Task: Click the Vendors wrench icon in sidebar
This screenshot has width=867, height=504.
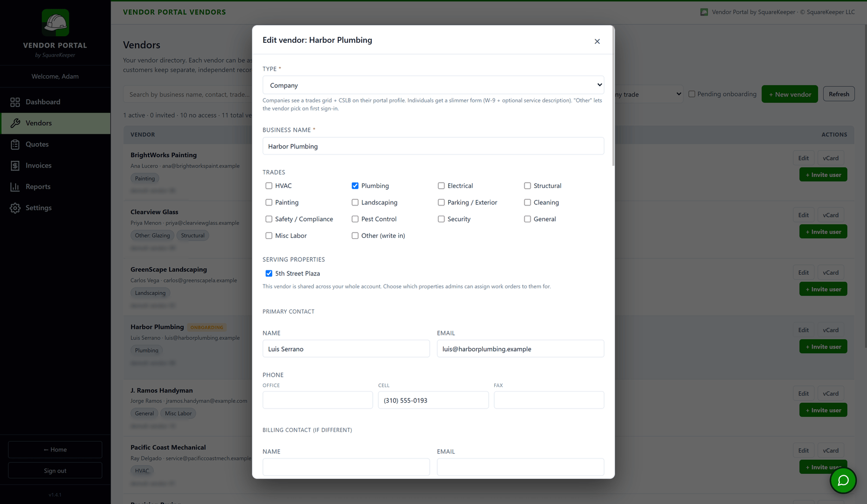Action: 15,123
